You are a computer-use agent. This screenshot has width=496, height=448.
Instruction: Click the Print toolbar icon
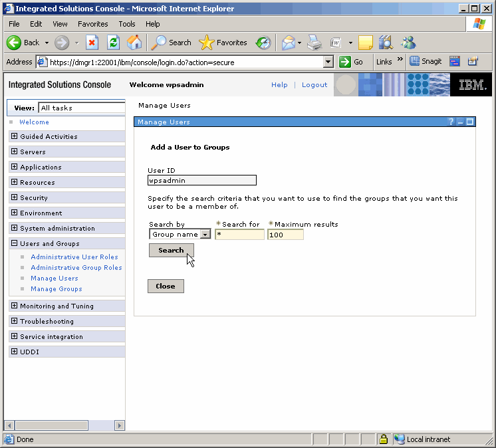(314, 43)
